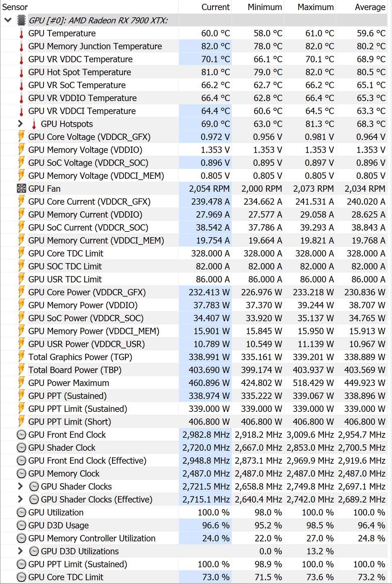Click lightning icon beside GPU Memory Voltage (VDDIO)
Image resolution: width=392 pixels, height=584 pixels.
[x=21, y=150]
